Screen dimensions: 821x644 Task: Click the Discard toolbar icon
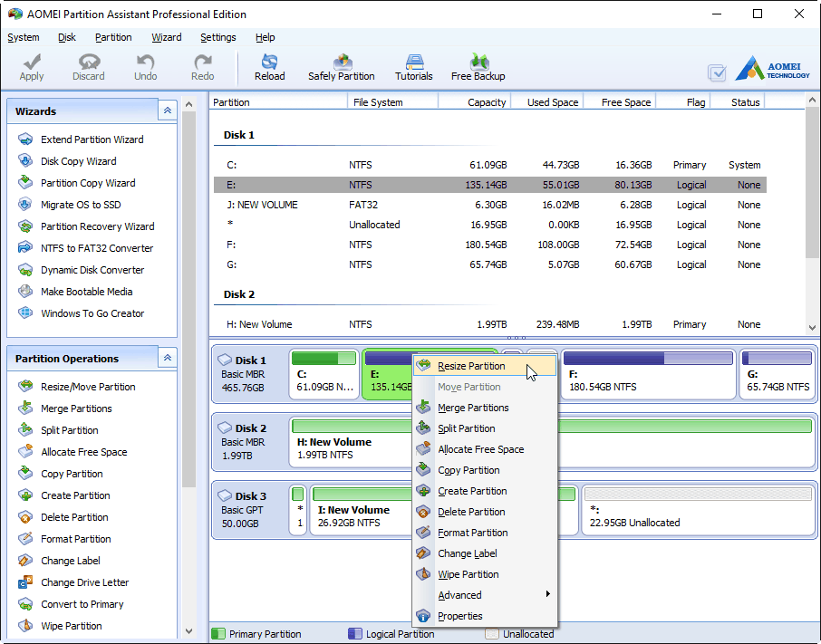click(x=89, y=62)
